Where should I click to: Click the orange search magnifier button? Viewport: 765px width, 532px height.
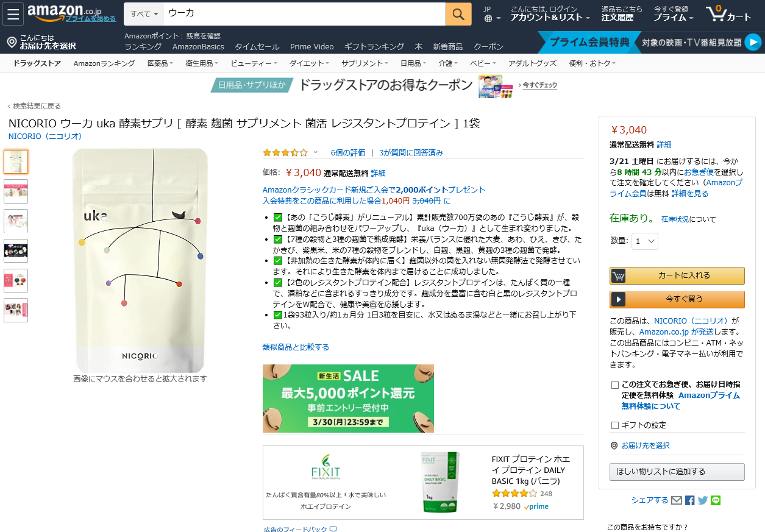coord(458,14)
